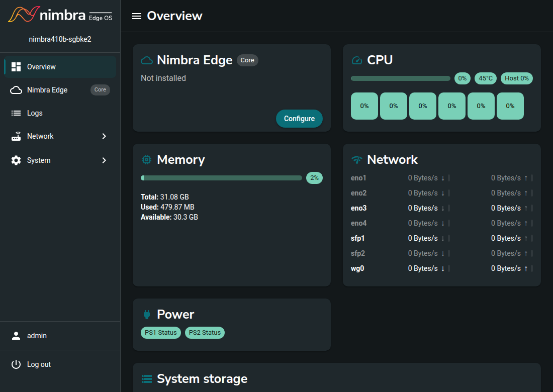Expand the Network sidebar submenu chevron

pyautogui.click(x=104, y=136)
